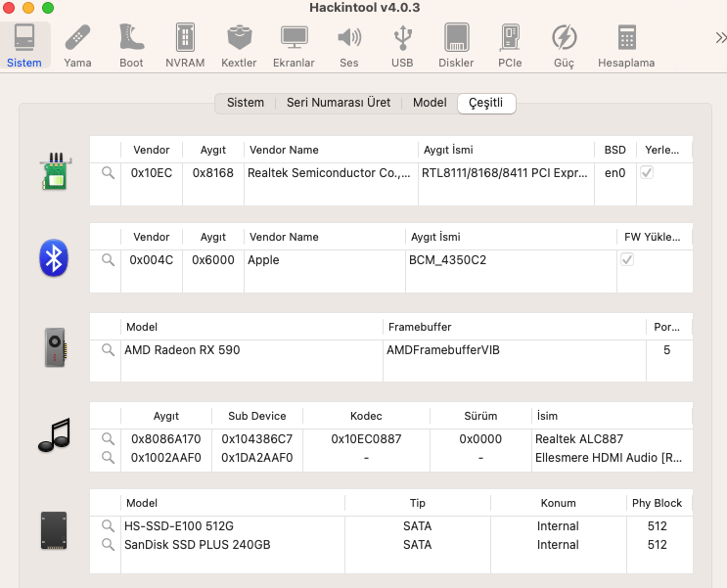The image size is (727, 588).
Task: Open the Kextler toolbar section
Action: coord(239,46)
